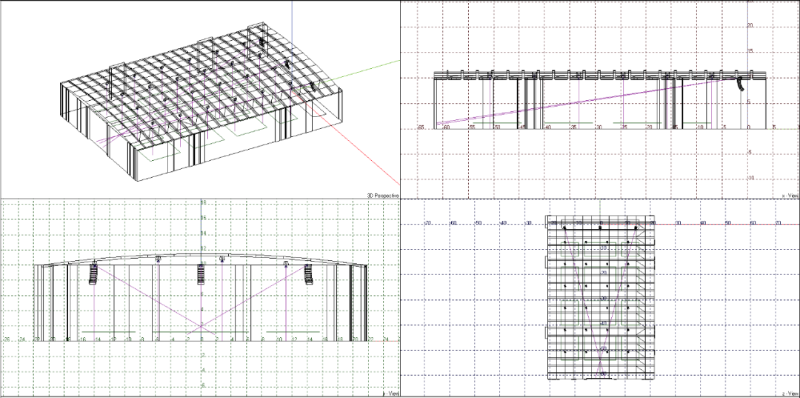Screen dimensions: 800x398
Task: Select the right line-array speaker in front view
Action: coord(308,274)
